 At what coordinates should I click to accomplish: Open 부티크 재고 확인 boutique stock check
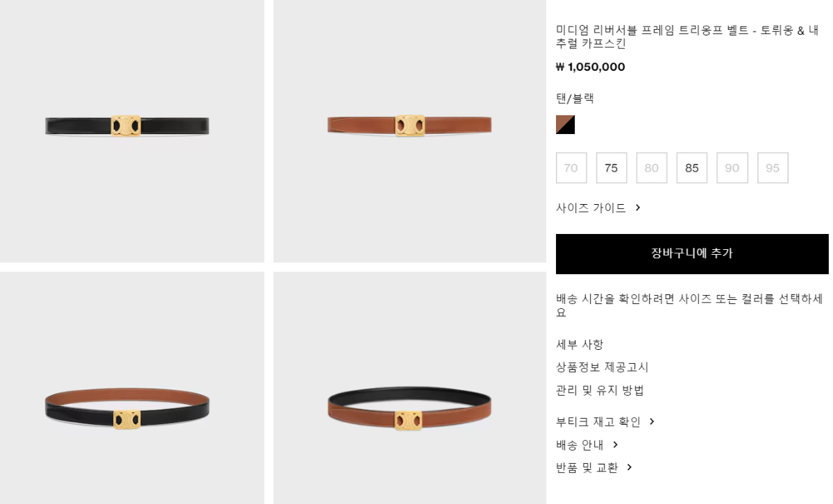pos(598,421)
